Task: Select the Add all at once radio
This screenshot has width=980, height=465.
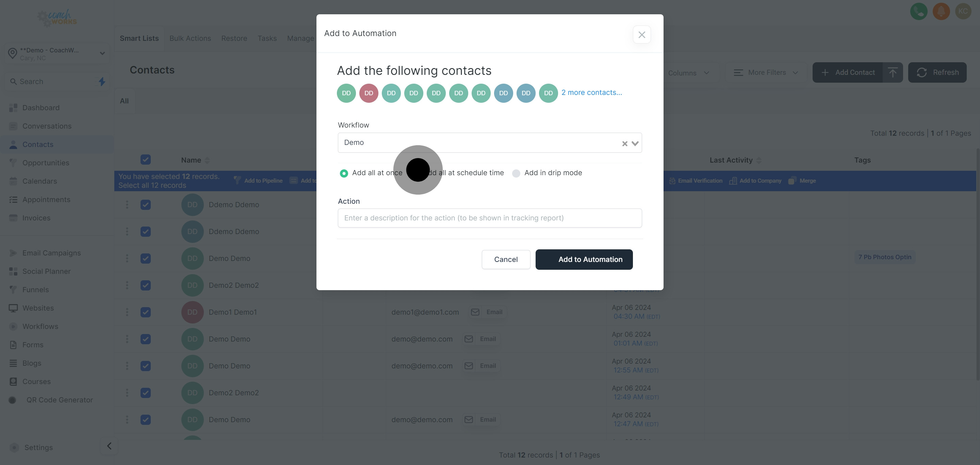Action: (344, 173)
